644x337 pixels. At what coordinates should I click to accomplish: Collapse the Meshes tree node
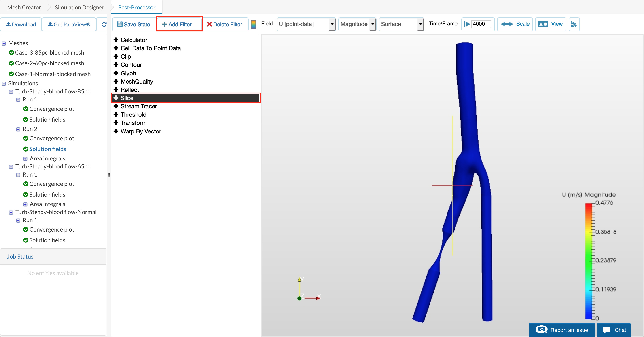tap(4, 44)
